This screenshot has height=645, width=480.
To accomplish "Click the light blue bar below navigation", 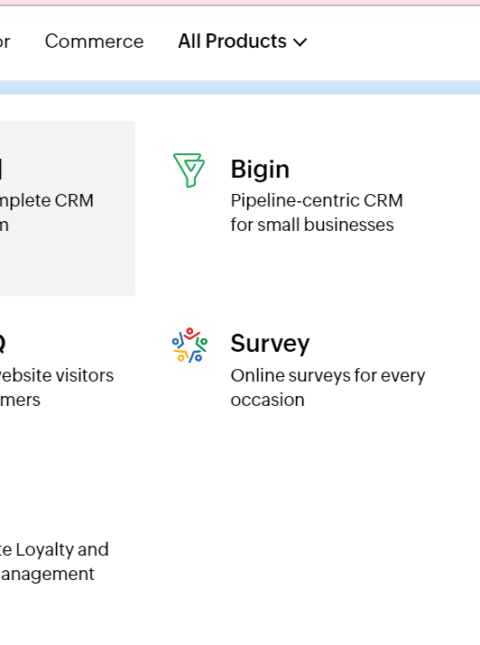I will point(240,88).
